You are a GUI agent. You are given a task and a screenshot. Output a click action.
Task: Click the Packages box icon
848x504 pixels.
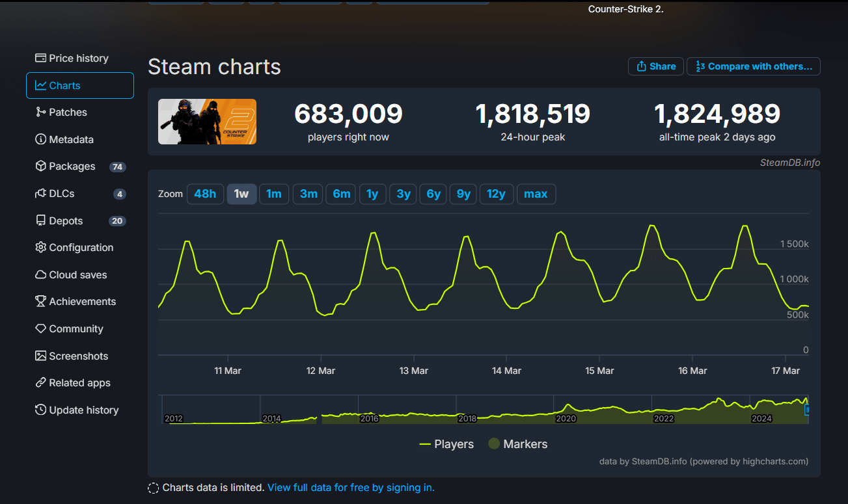[x=40, y=166]
